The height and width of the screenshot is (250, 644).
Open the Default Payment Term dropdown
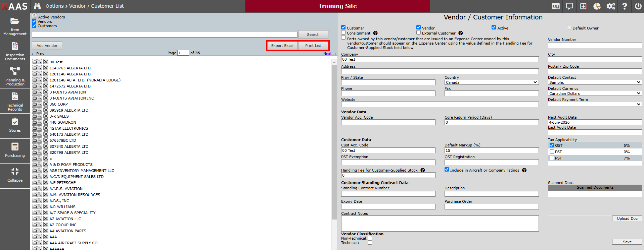click(x=595, y=105)
